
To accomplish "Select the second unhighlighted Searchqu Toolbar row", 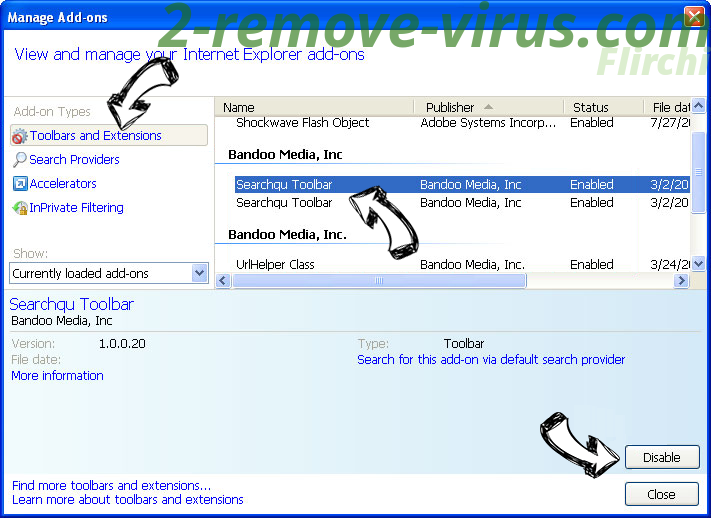I will pyautogui.click(x=462, y=203).
